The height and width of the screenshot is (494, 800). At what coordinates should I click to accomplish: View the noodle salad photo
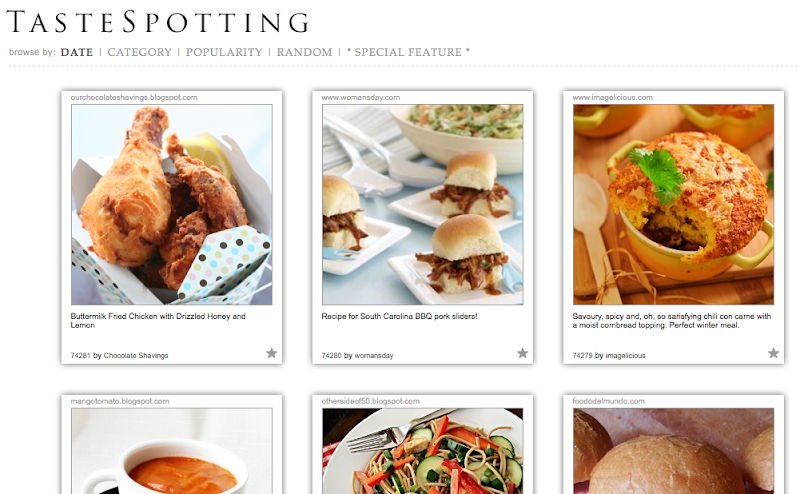422,451
